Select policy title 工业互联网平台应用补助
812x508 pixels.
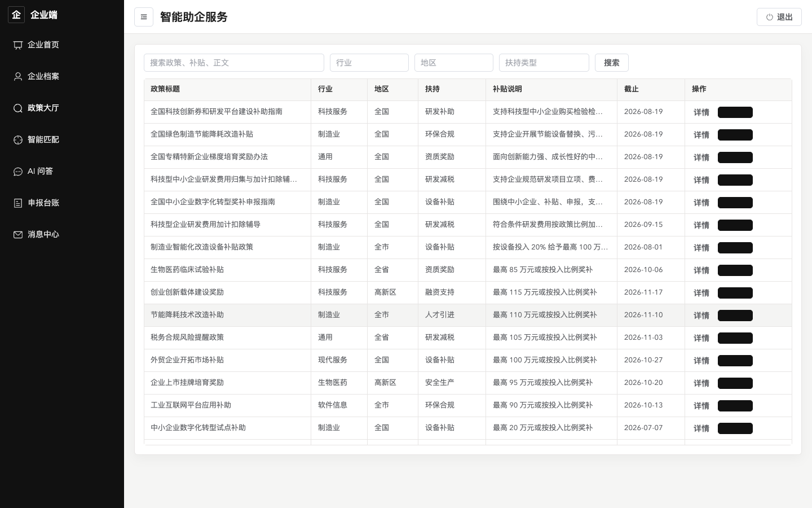(x=191, y=405)
